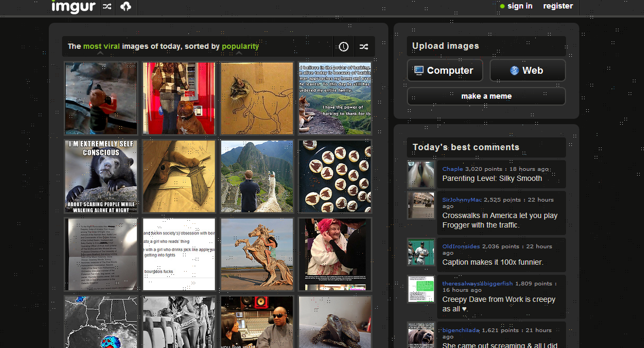
Task: Open random mode via header shuffle icon
Action: tap(107, 7)
